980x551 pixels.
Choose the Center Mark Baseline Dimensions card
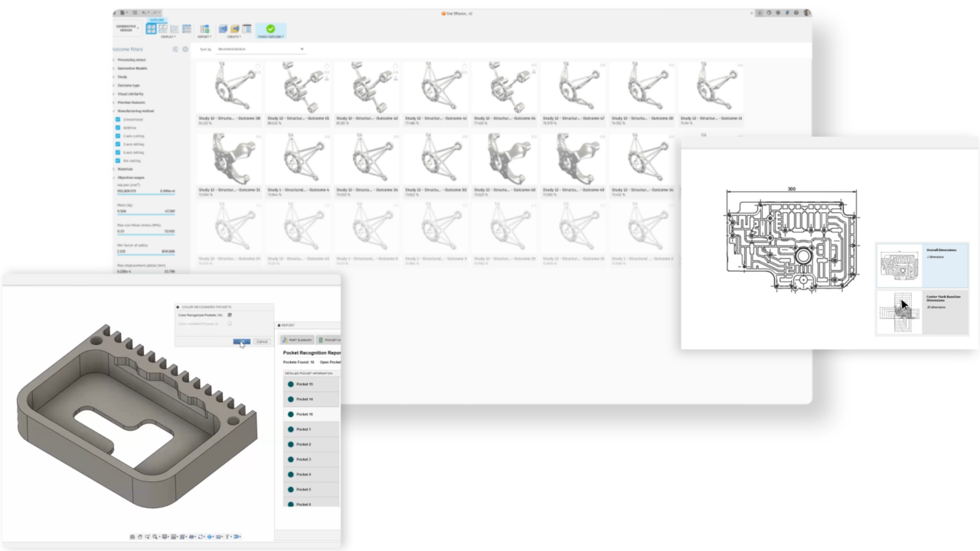(x=922, y=312)
